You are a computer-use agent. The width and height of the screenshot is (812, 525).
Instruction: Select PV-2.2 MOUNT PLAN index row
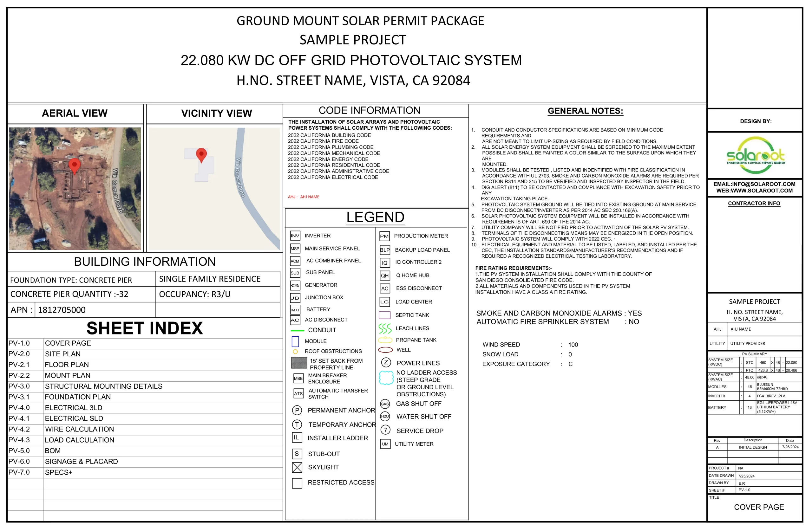click(x=145, y=375)
